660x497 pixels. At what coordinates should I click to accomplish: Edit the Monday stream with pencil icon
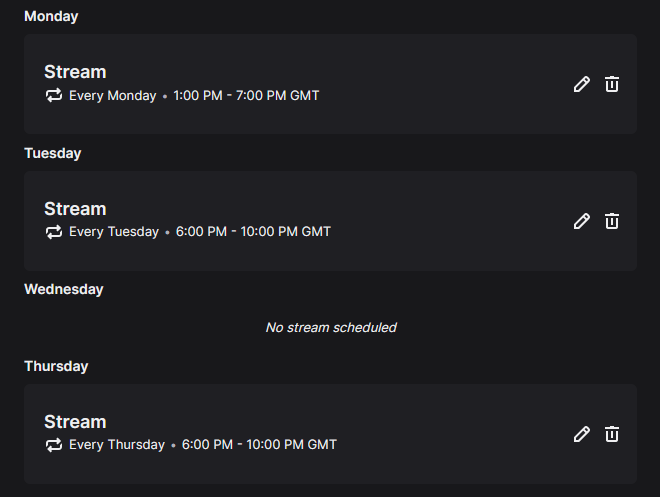(582, 84)
